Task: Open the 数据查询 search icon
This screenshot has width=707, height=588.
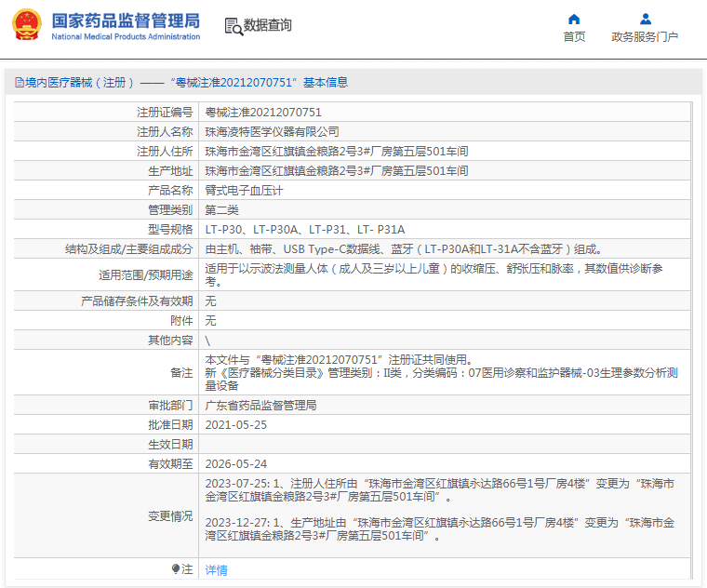Action: click(233, 26)
